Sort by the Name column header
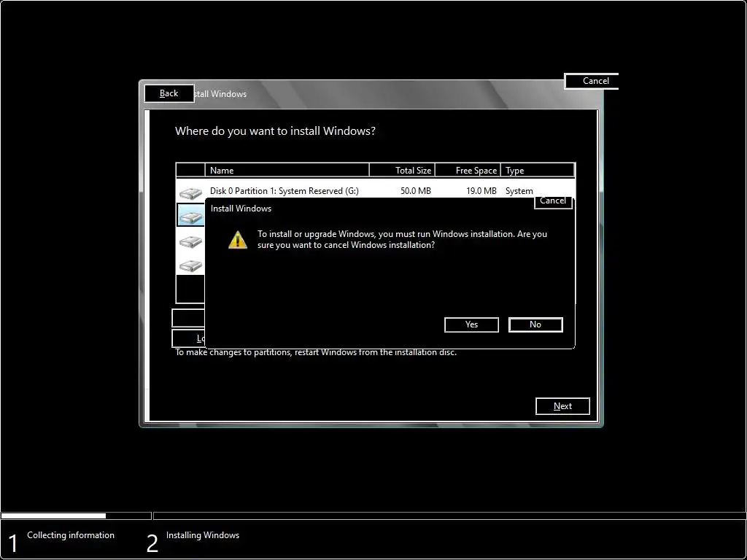Image resolution: width=747 pixels, height=560 pixels. point(287,170)
